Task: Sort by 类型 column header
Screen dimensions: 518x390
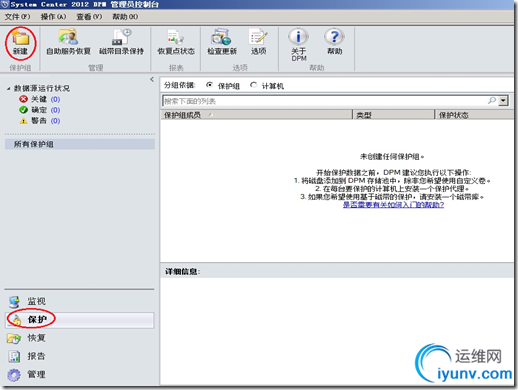Action: (x=393, y=115)
